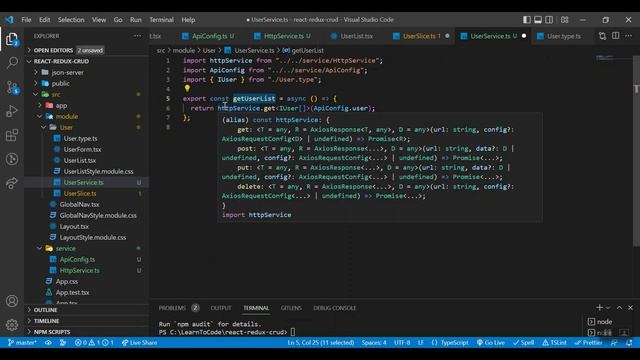Viewport: 640px width, 360px height.
Task: Click the editor vertical scrollbar
Action: (636, 151)
